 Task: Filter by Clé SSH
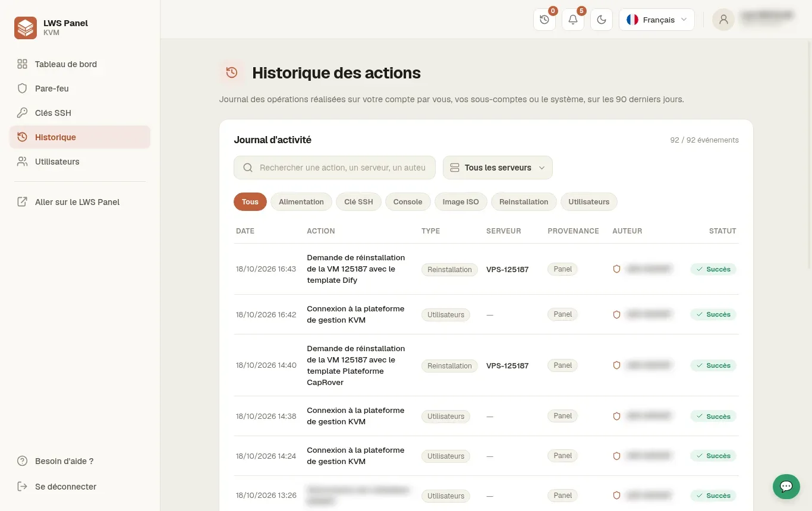(358, 202)
